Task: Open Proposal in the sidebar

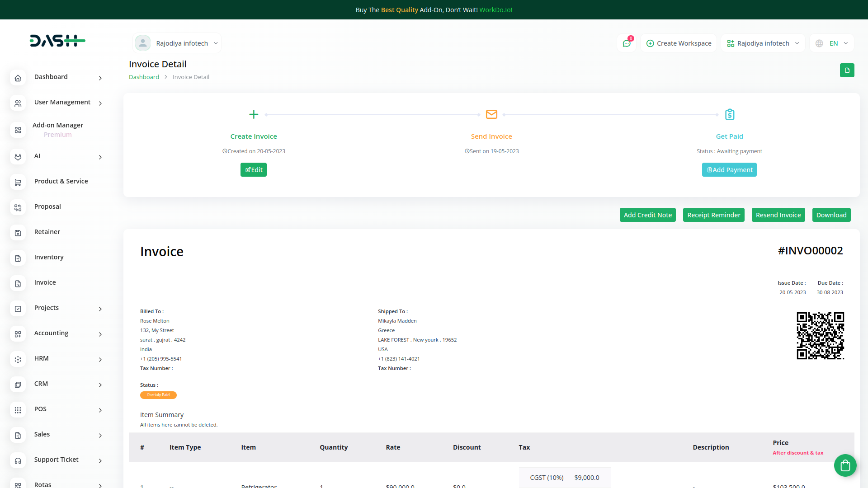Action: [47, 207]
